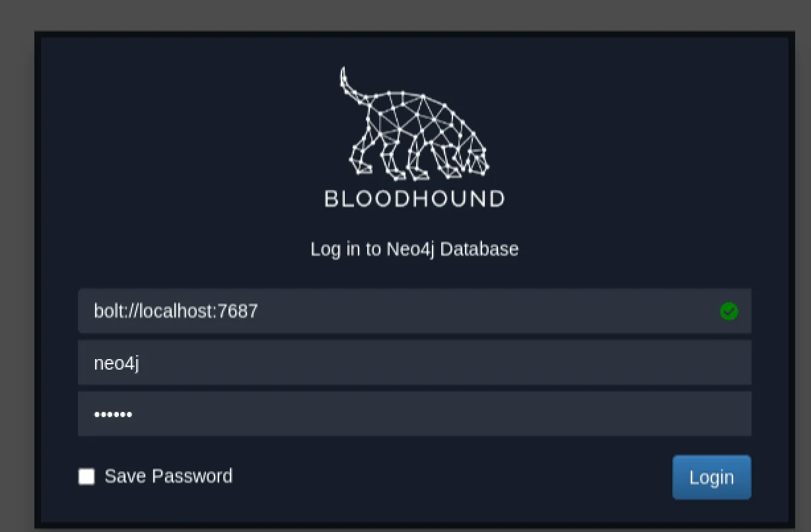Click the BLOODHOUND wordmark text
The height and width of the screenshot is (532, 811).
414,199
